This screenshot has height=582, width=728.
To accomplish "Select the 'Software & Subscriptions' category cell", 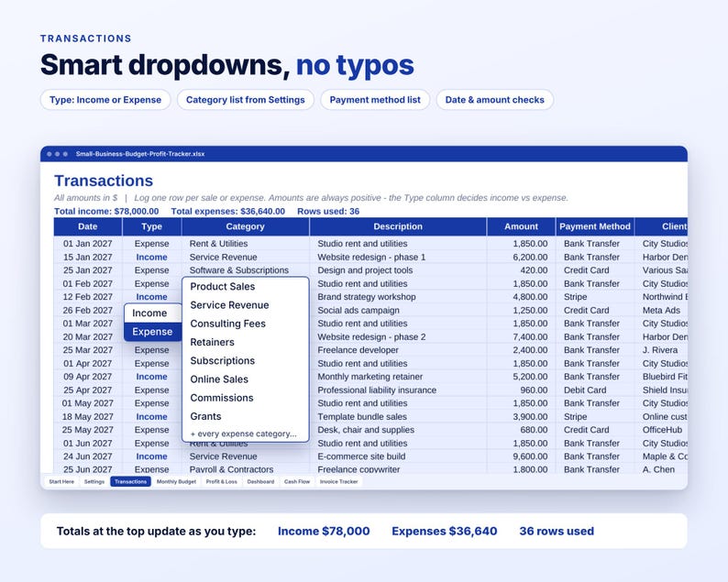I will [x=245, y=270].
